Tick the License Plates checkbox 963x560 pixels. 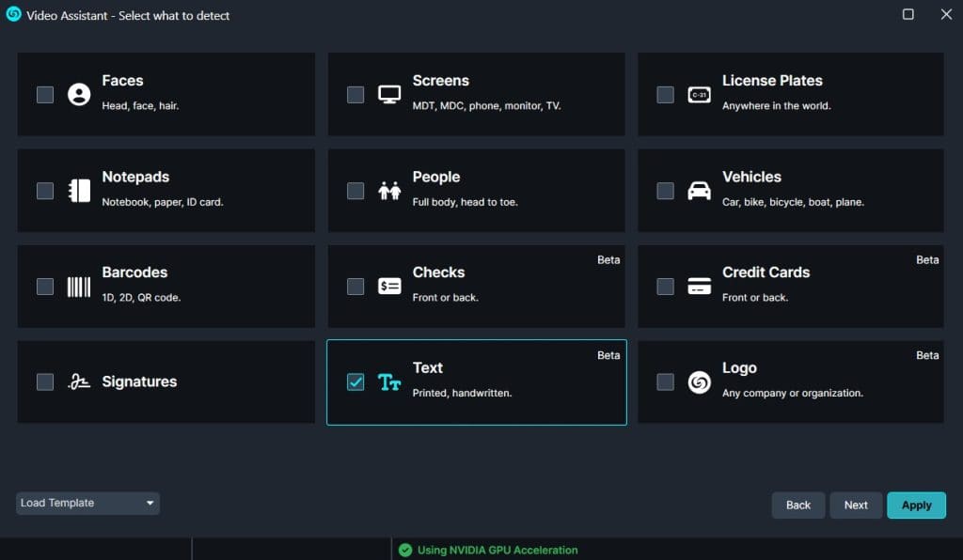665,94
